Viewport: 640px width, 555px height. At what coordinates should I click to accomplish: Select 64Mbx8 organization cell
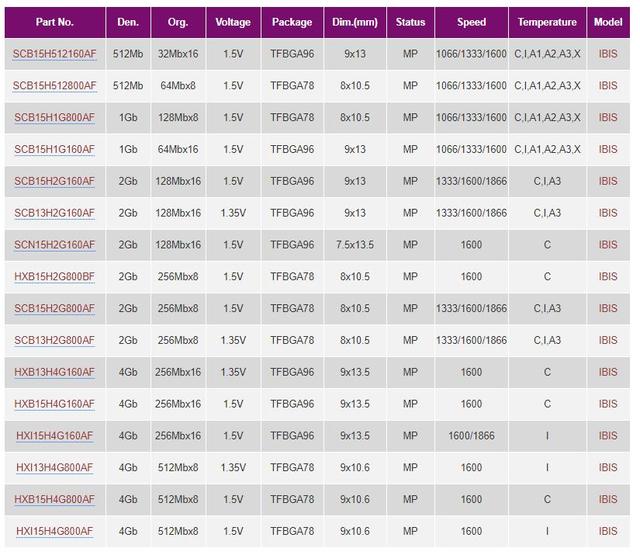pos(178,86)
